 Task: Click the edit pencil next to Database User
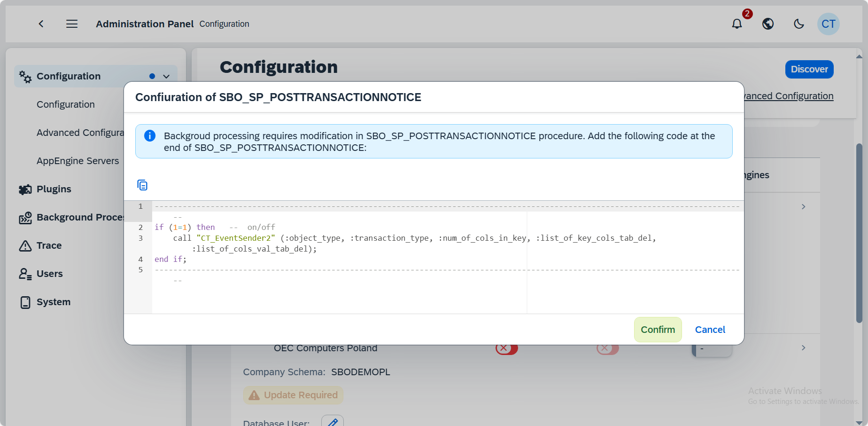332,422
